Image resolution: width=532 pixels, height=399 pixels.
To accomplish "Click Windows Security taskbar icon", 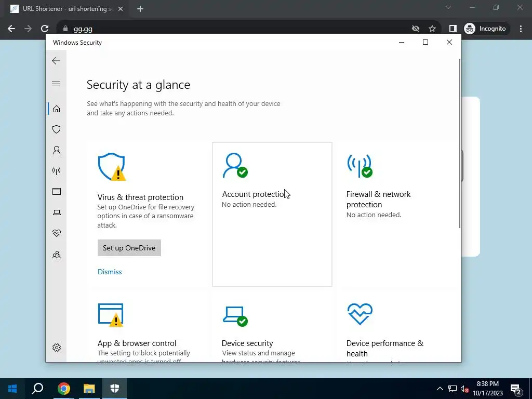I will click(115, 389).
